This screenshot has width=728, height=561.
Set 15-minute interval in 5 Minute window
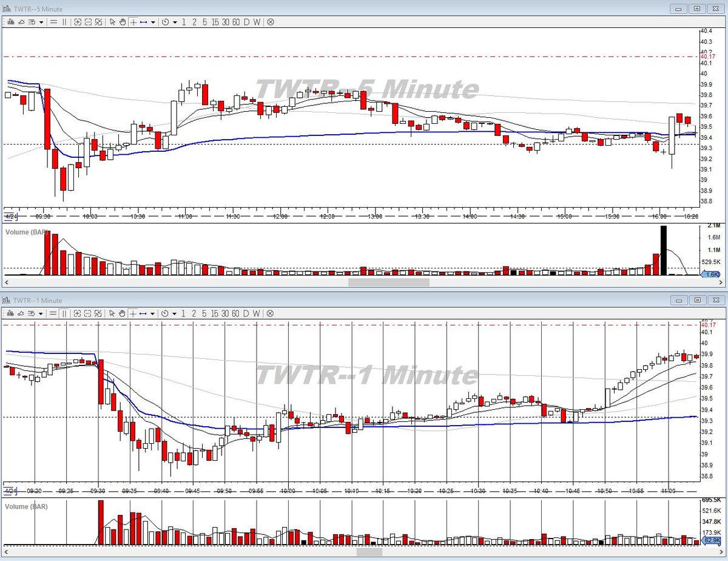tap(214, 22)
